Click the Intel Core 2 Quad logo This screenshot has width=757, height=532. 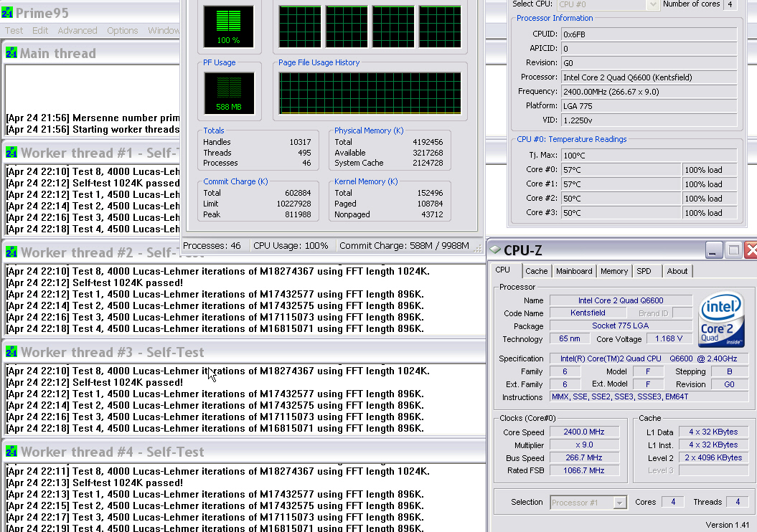pyautogui.click(x=721, y=319)
